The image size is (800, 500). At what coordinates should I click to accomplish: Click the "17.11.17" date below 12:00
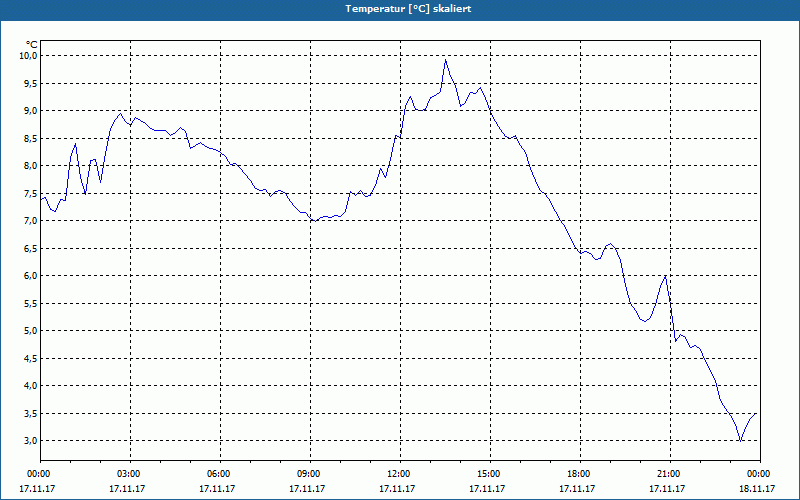pos(397,488)
